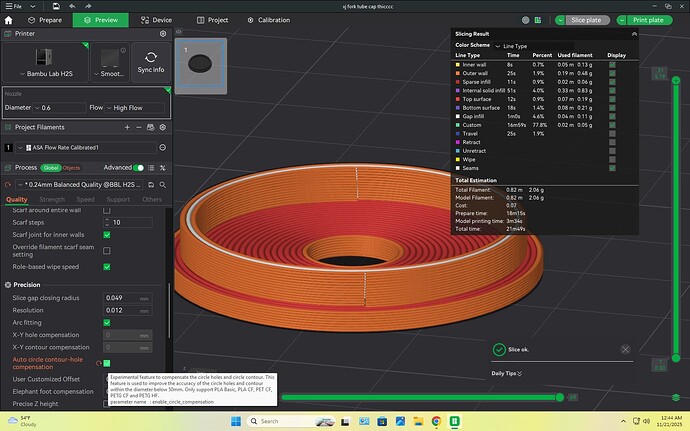Click the redo arrow icon

(x=88, y=6)
